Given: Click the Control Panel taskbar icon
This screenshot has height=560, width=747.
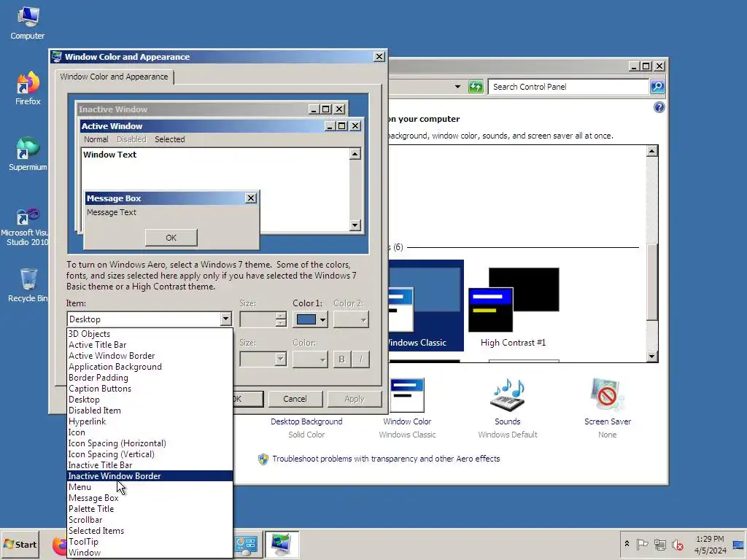Looking at the screenshot, I should (x=247, y=544).
